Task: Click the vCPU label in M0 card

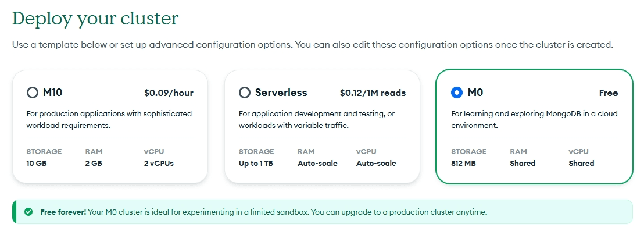Action: click(x=578, y=151)
